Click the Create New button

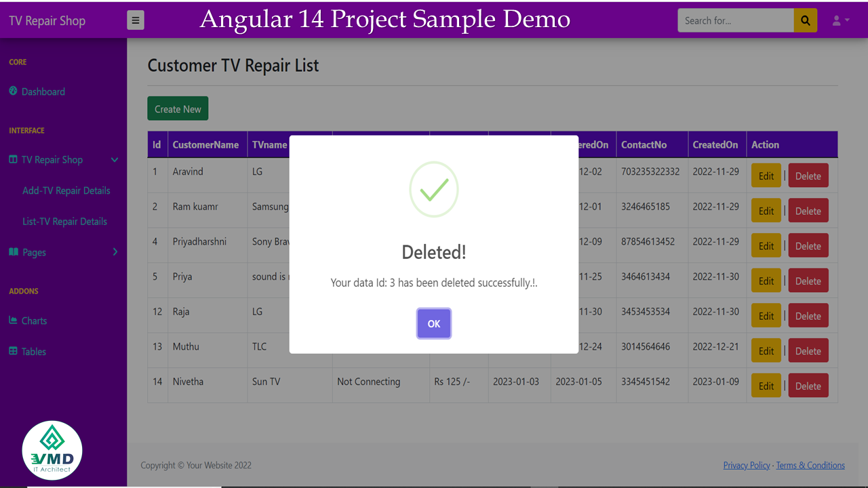tap(178, 108)
